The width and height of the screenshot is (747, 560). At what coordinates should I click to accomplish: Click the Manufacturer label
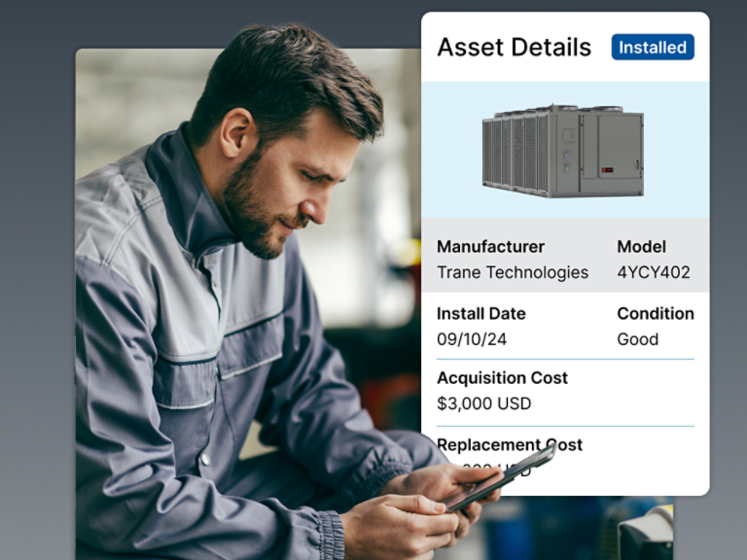point(490,247)
